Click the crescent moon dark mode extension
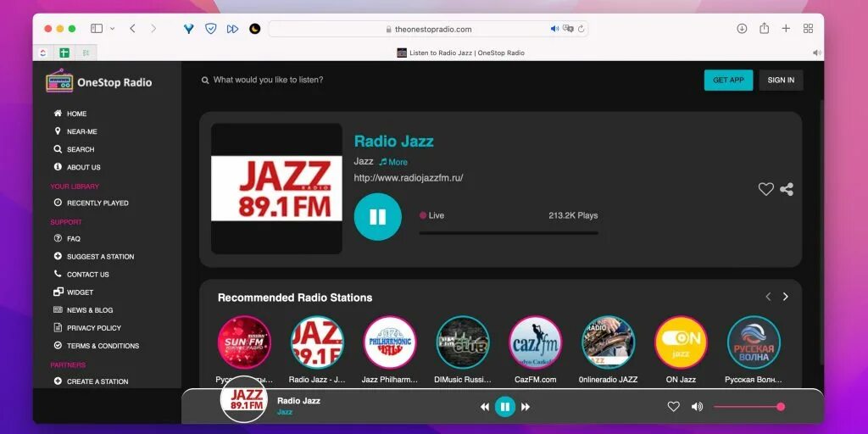Screen dimensions: 868x434 click(x=254, y=29)
